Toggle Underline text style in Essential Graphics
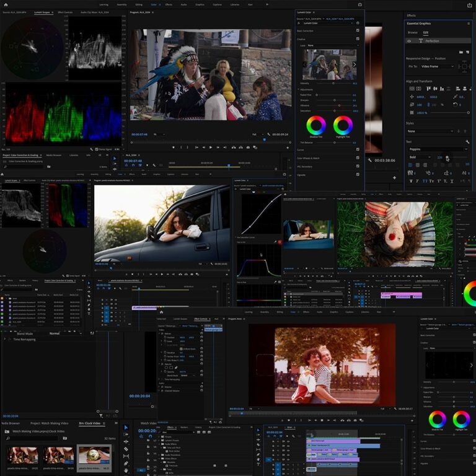The height and width of the screenshot is (476, 476). 452,181
